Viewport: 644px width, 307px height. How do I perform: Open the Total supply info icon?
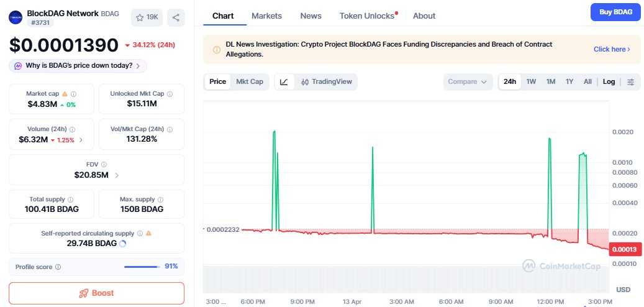70,199
